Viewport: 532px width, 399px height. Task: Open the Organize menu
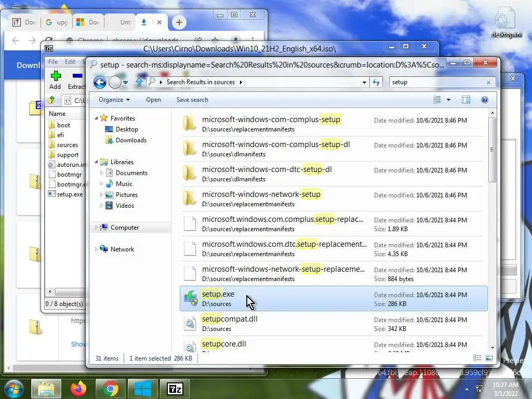(114, 100)
